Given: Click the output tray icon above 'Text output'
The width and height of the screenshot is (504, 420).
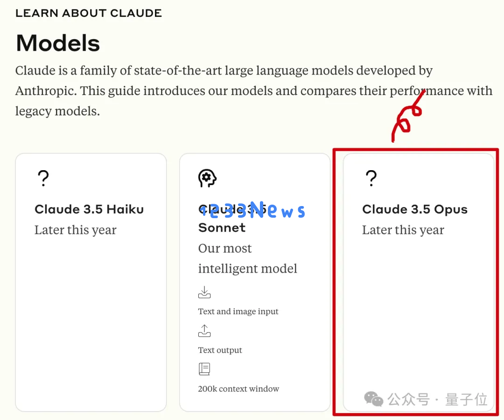Looking at the screenshot, I should 204,331.
